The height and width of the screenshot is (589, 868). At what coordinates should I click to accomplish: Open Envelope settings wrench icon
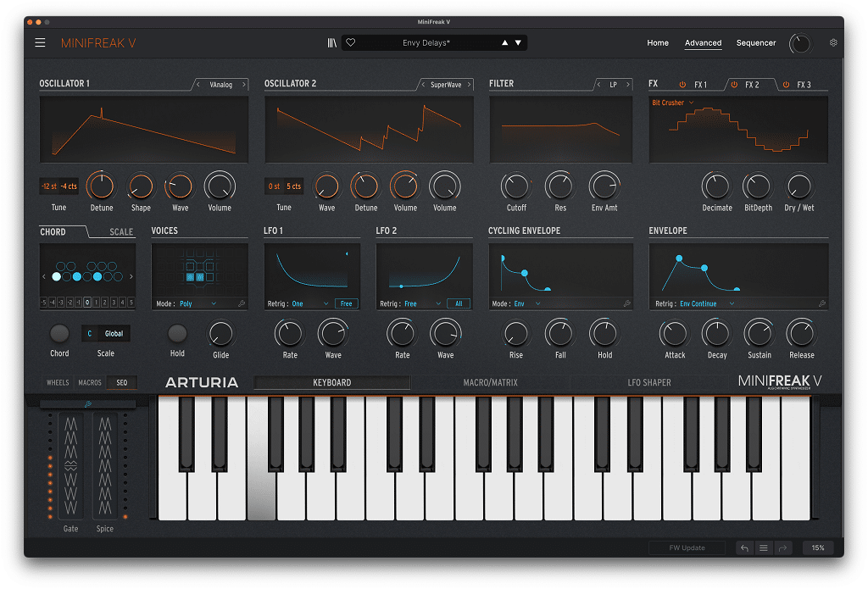822,303
